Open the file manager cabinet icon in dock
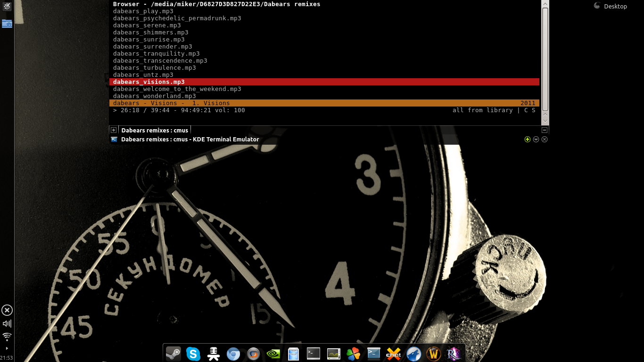The width and height of the screenshot is (644, 362). pos(294,354)
